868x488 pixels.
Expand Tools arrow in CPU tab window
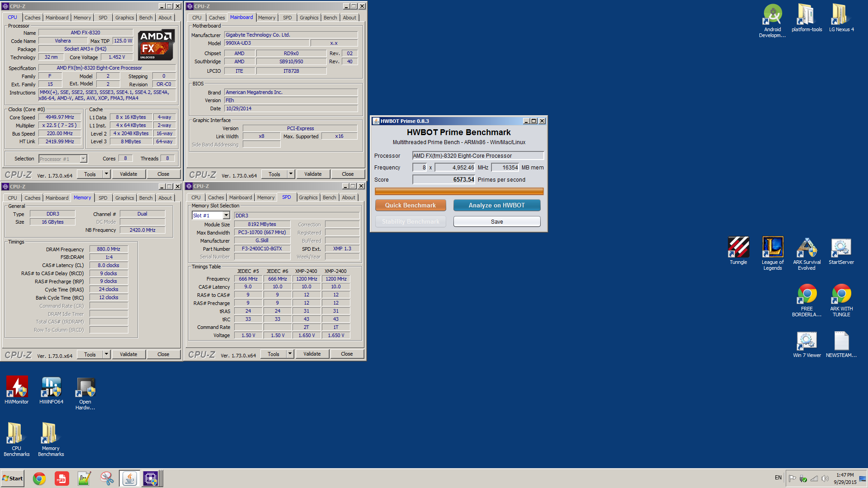click(106, 174)
